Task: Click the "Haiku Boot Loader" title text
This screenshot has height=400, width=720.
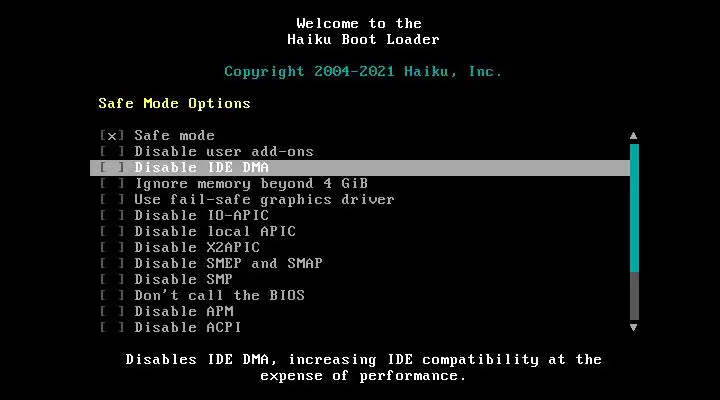Action: (363, 39)
